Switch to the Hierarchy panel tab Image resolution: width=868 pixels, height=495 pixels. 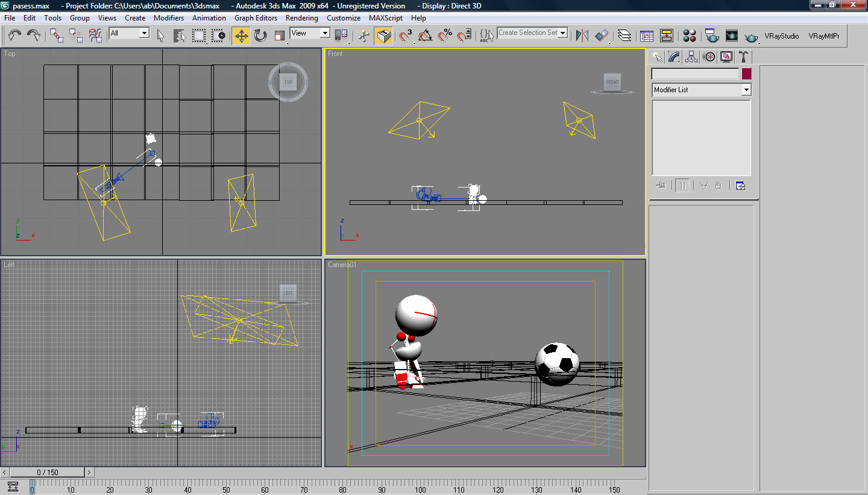tap(692, 57)
